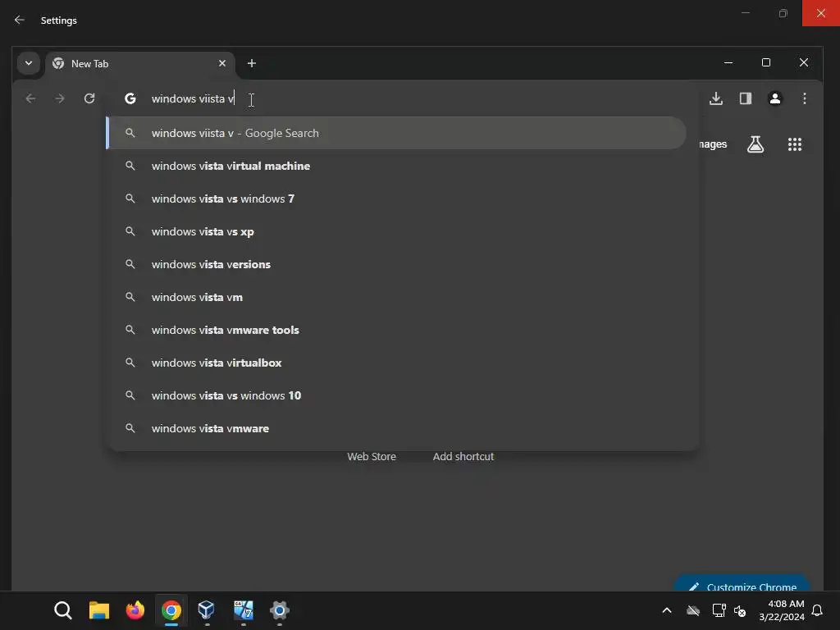Viewport: 840px width, 630px height.
Task: Click the Chrome forward navigation arrow
Action: (60, 98)
